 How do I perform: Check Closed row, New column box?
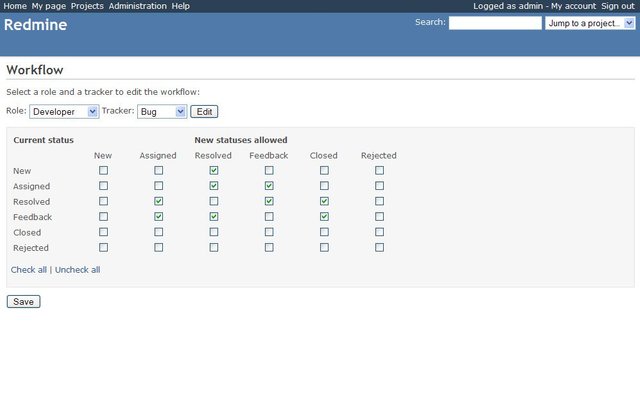click(x=103, y=232)
